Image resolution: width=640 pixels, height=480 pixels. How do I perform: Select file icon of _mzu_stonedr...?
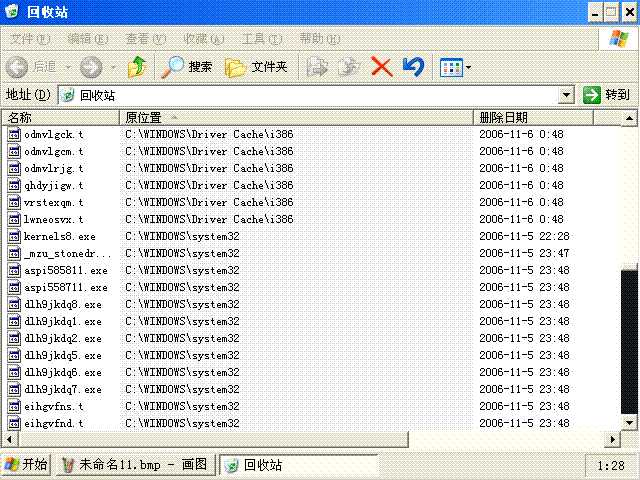(14, 253)
